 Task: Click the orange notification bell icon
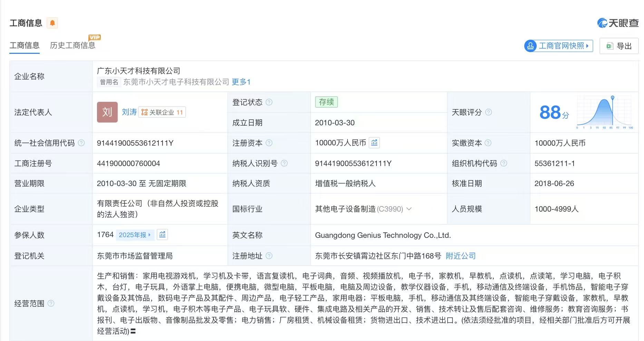52,23
